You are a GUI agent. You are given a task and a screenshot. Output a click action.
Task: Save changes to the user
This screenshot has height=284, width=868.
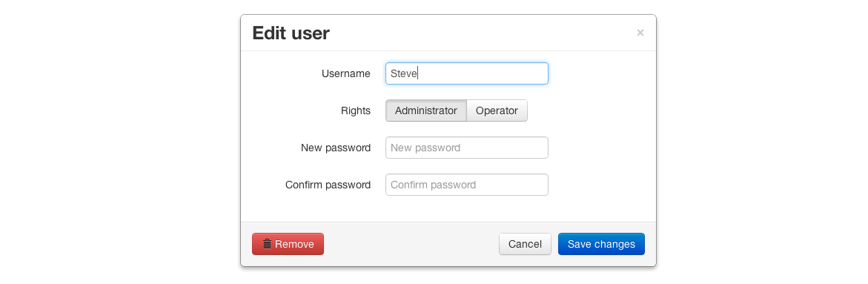(x=601, y=244)
